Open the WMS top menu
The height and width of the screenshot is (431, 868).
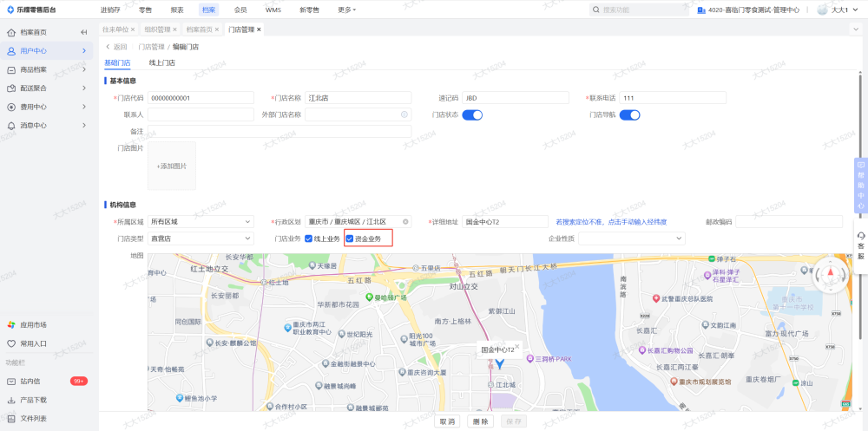tap(273, 10)
